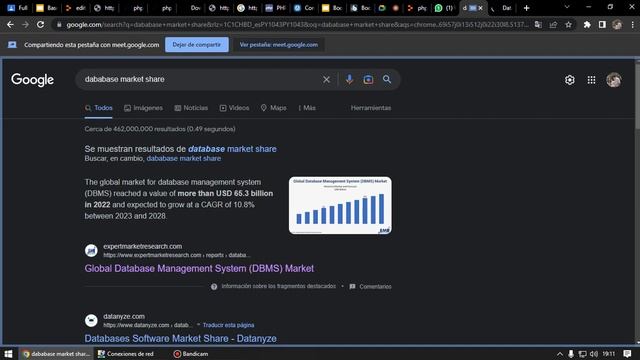This screenshot has width=640, height=360.
Task: Open Herramientas search tools
Action: click(371, 108)
